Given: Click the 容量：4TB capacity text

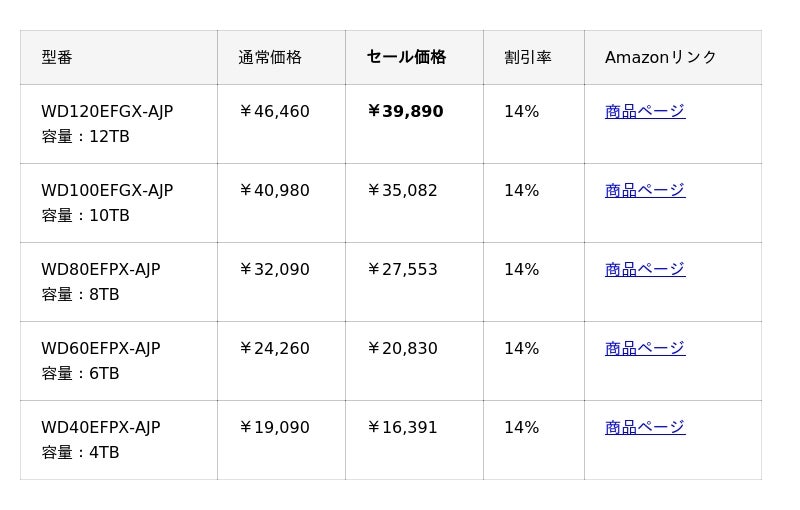Looking at the screenshot, I should pos(80,452).
